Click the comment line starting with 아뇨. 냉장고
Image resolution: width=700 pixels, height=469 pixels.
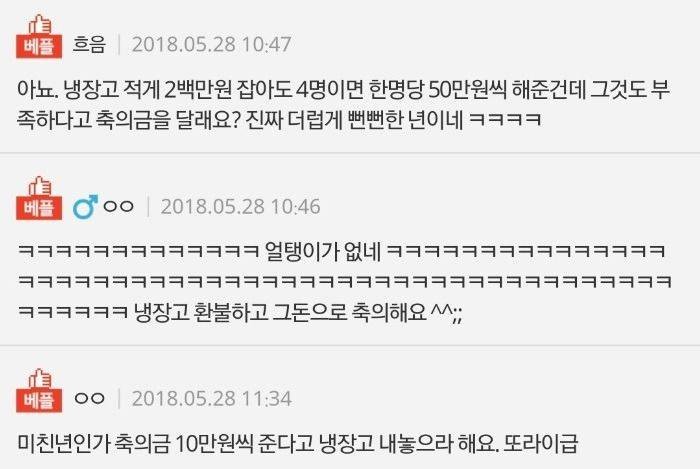point(344,90)
